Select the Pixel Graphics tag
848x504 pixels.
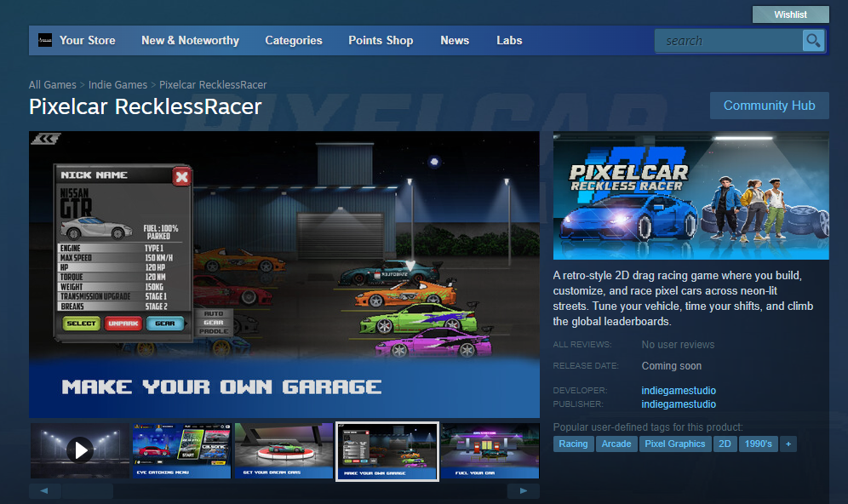coord(674,444)
